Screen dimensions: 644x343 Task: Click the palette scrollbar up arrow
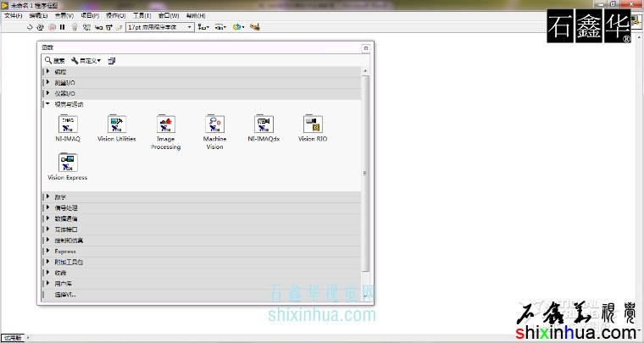click(x=365, y=71)
